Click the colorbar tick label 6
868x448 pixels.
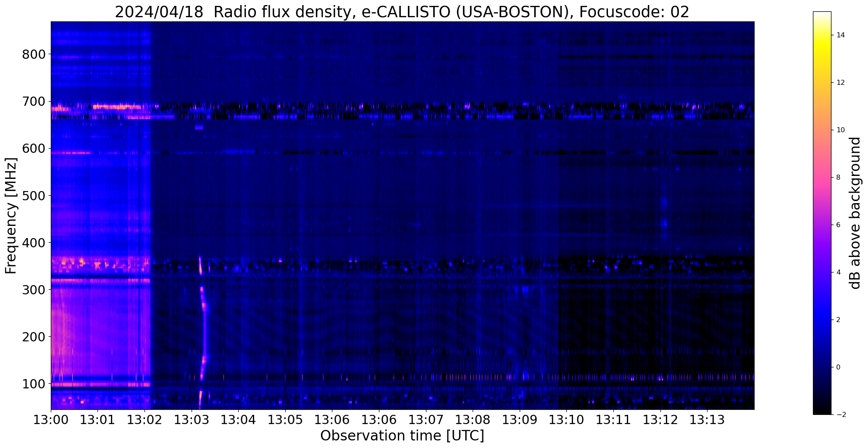(x=839, y=225)
